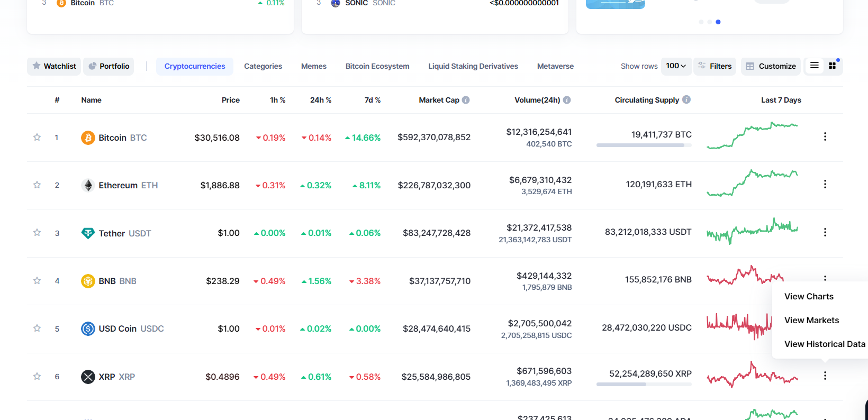Switch to the Cryptocurrencies tab
Image resolution: width=868 pixels, height=420 pixels.
coord(195,66)
